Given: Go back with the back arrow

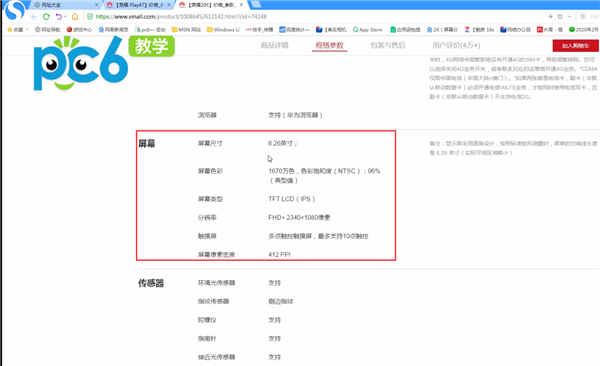Looking at the screenshot, I should point(34,16).
